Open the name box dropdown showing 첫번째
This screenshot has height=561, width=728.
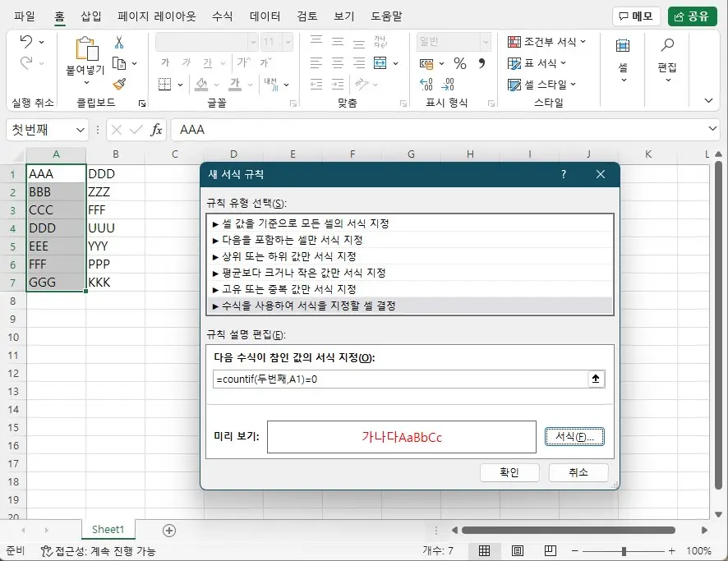coord(80,129)
